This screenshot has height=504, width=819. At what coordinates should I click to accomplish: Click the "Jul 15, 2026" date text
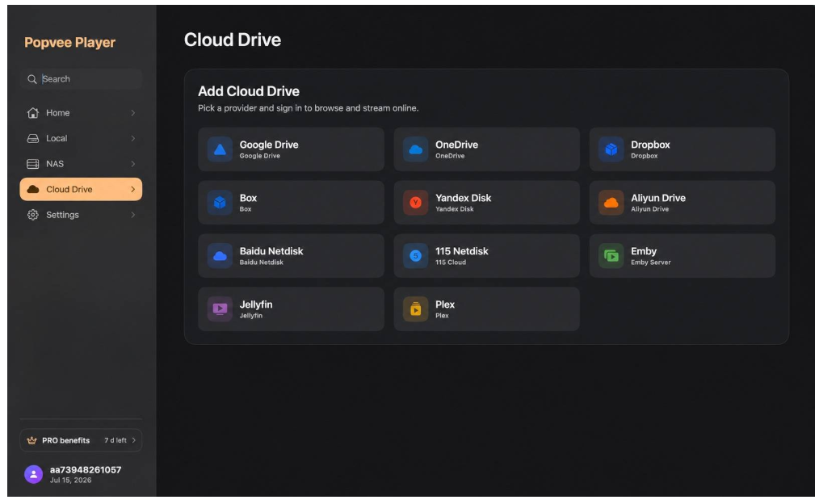[x=70, y=480]
